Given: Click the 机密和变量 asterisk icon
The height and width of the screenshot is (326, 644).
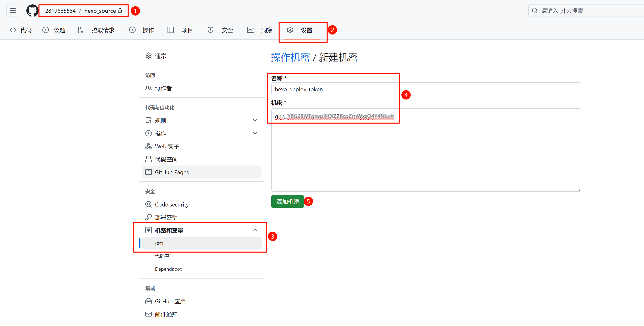Looking at the screenshot, I should (149, 230).
